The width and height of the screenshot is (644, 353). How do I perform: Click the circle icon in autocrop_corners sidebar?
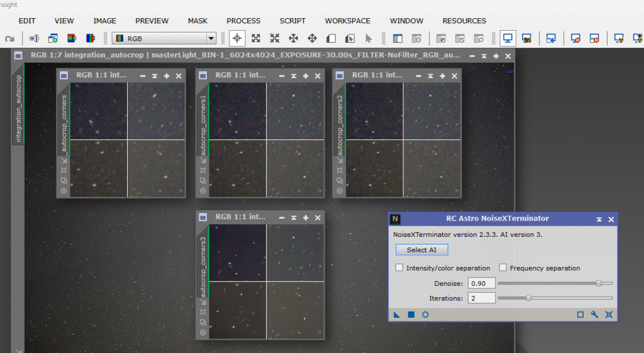pos(64,191)
